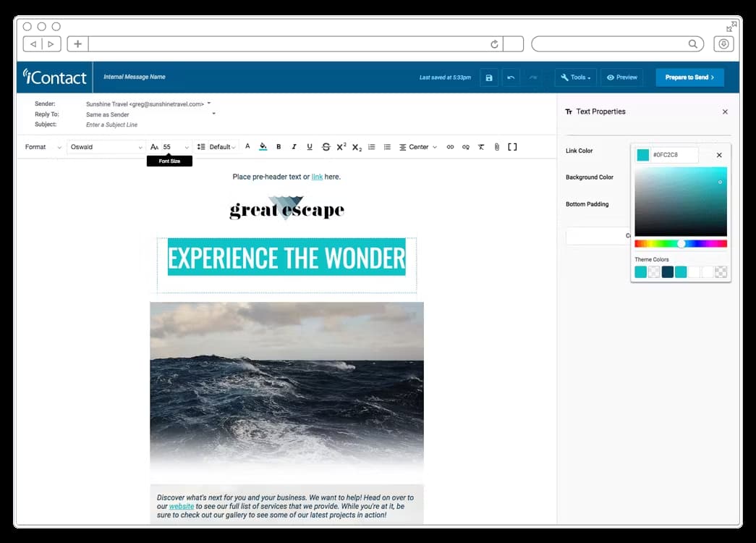The image size is (756, 543).
Task: Click the iContact logo
Action: pyautogui.click(x=54, y=77)
